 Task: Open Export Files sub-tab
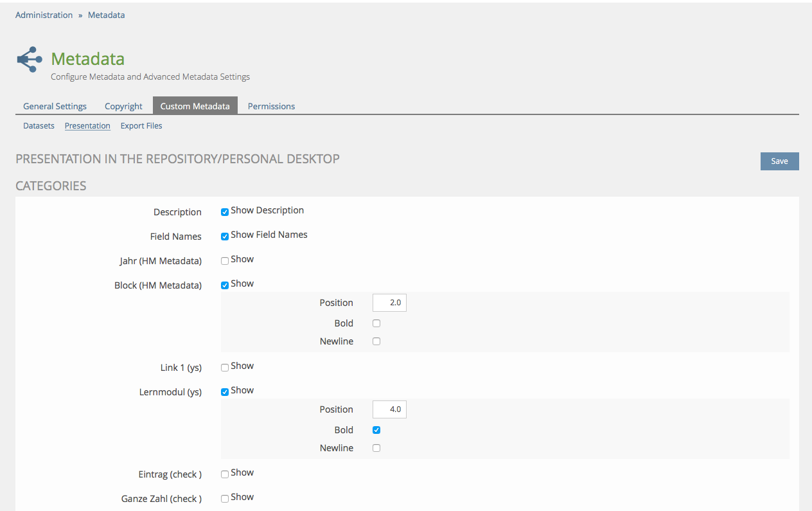tap(141, 126)
